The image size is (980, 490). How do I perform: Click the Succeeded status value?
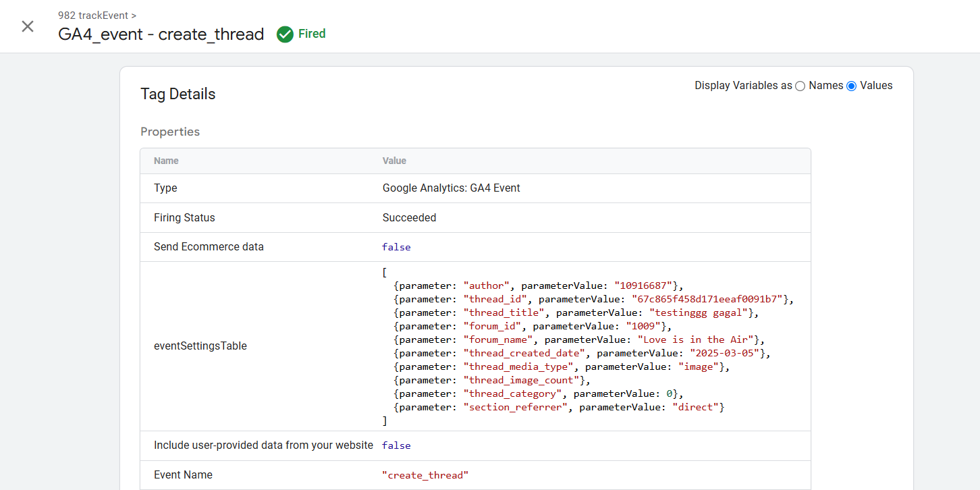point(410,217)
